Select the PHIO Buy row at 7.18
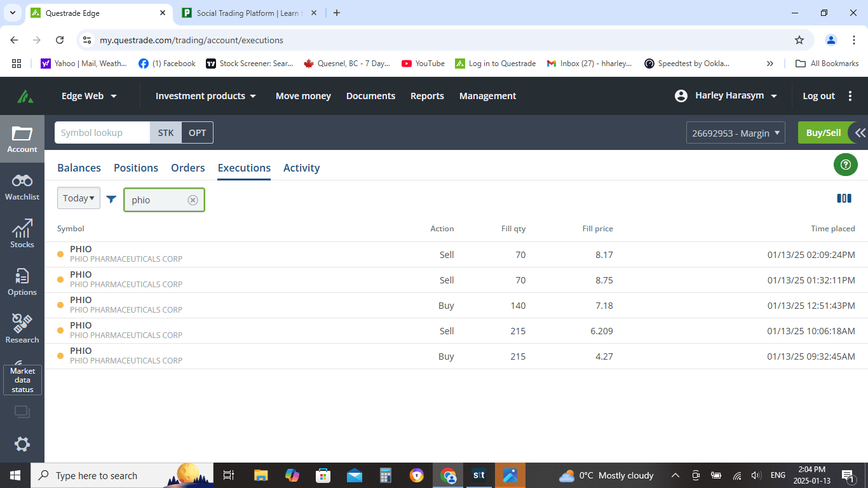 click(456, 306)
